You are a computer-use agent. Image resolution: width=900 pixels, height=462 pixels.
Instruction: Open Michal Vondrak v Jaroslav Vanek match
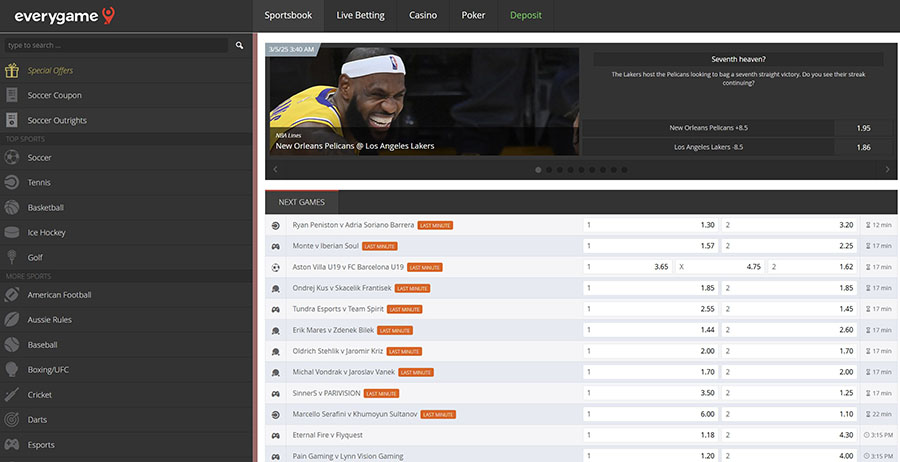coord(344,372)
